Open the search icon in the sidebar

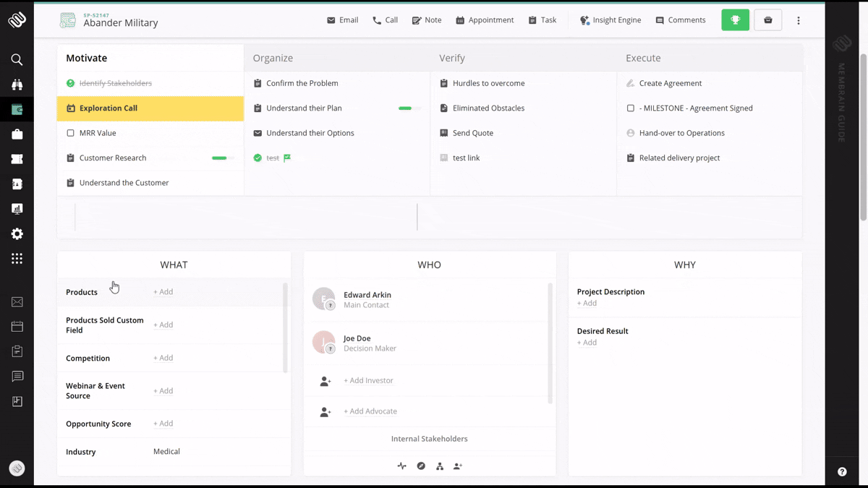coord(17,60)
